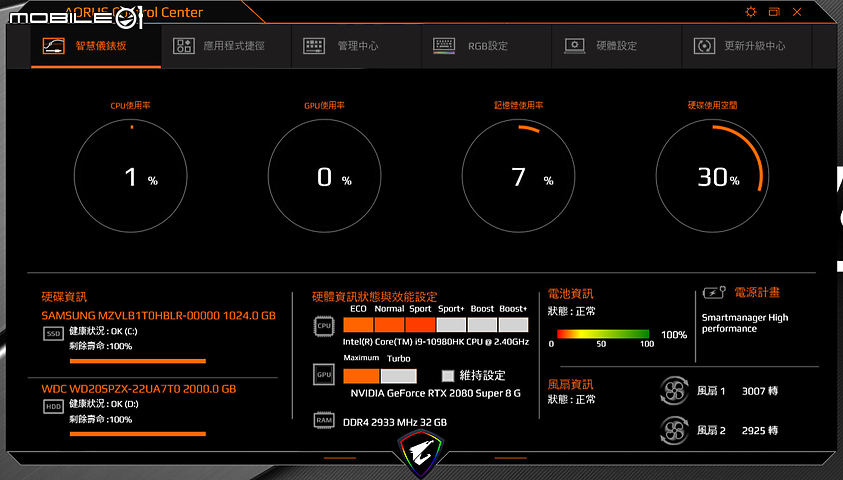
Task: Click the 風扇資訊 heading
Action: tap(570, 384)
